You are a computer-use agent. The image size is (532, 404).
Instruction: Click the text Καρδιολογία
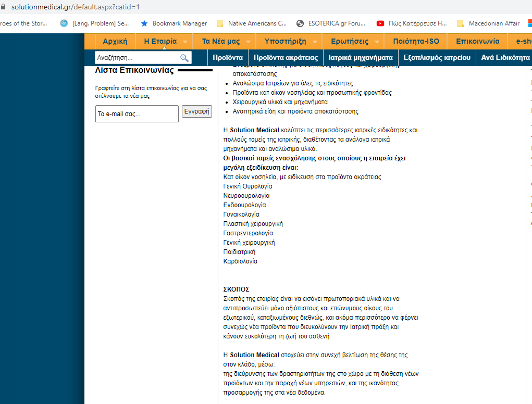[x=240, y=261]
